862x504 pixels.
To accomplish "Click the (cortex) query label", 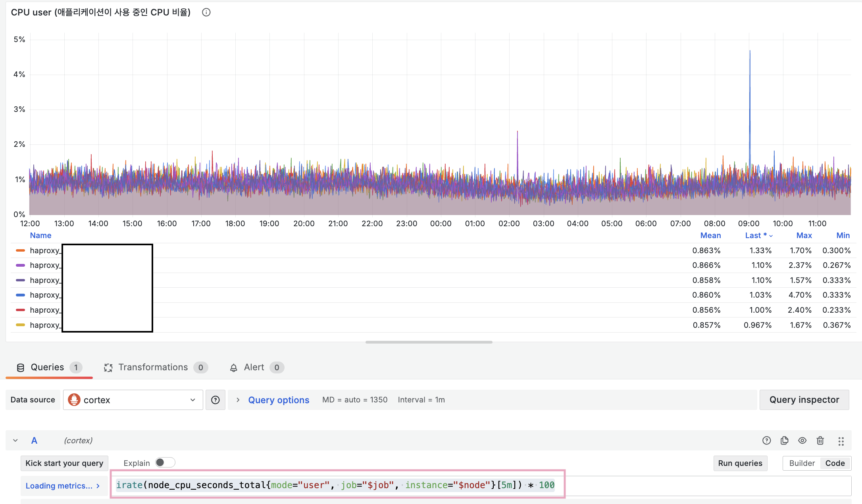I will [78, 441].
